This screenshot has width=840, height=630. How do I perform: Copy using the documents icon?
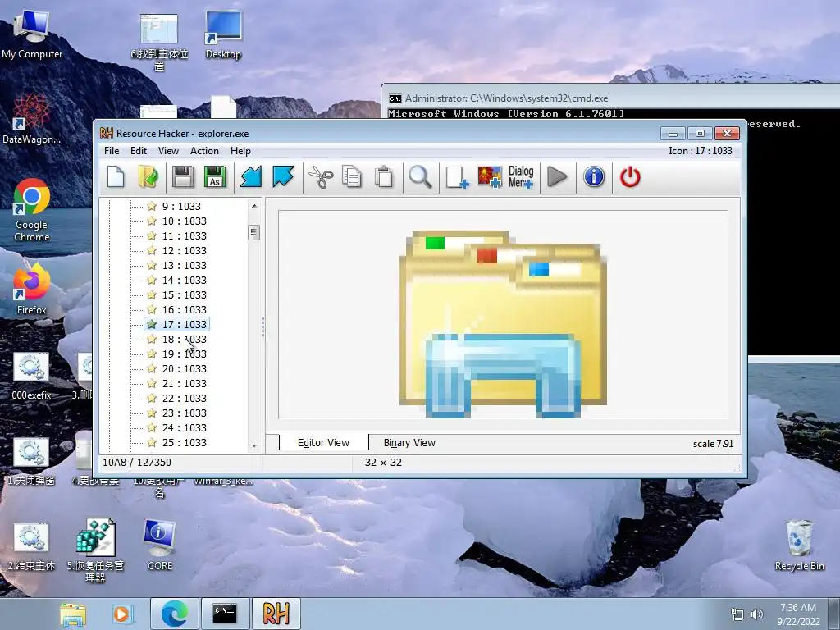351,177
